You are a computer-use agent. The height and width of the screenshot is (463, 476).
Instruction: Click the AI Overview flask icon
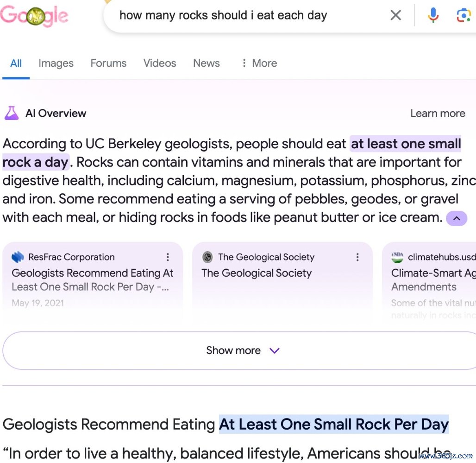(x=12, y=113)
